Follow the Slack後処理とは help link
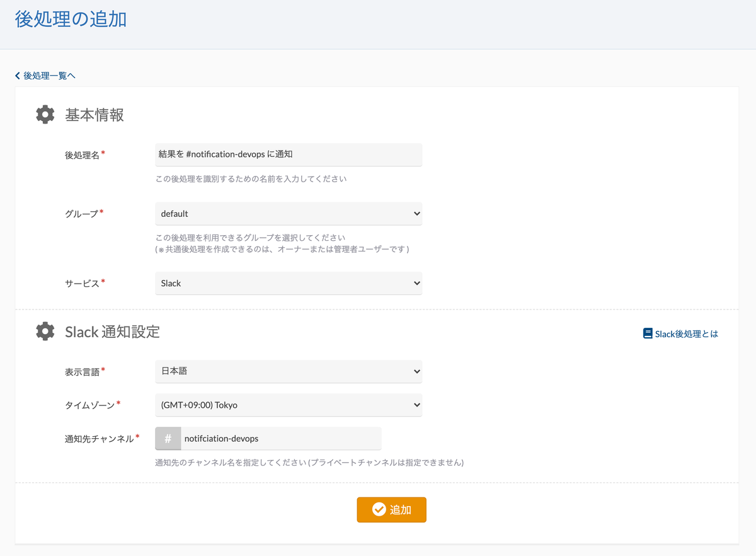Screen dimensions: 756x556 pyautogui.click(x=685, y=333)
